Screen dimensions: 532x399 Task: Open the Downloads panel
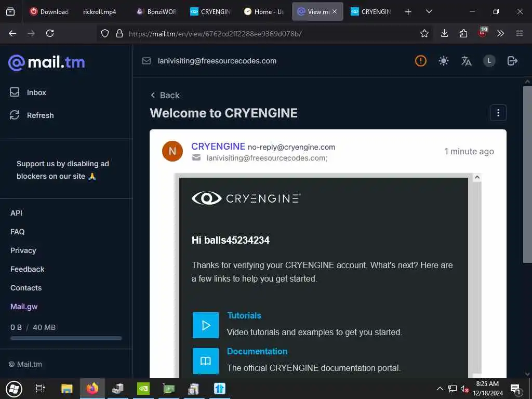(x=445, y=33)
